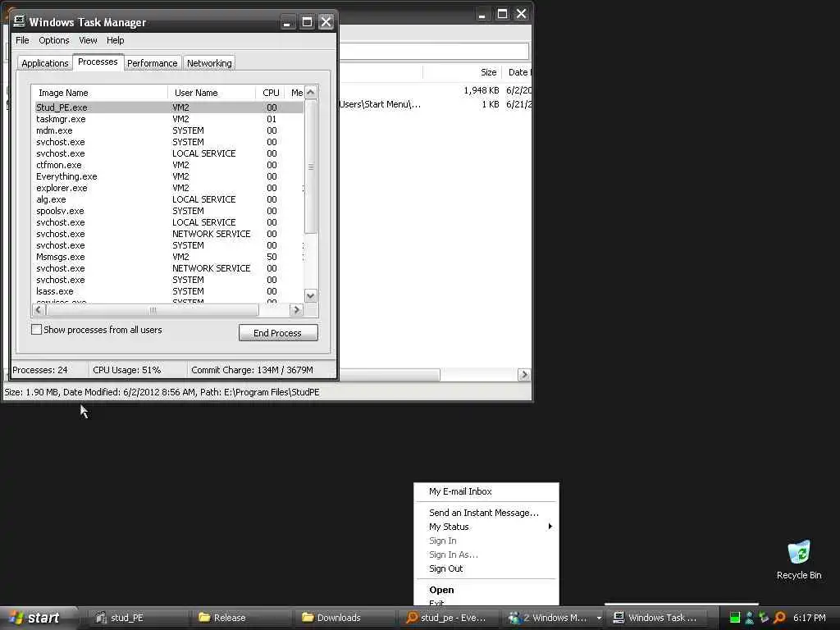840x630 pixels.
Task: Switch to Release folder taskbar button
Action: click(x=240, y=618)
